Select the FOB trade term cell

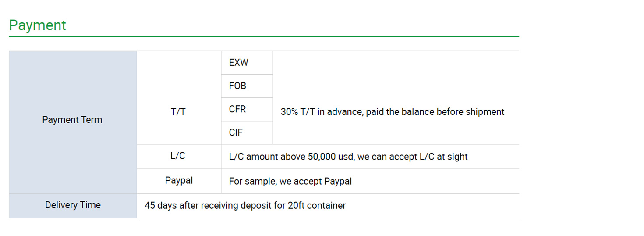(x=237, y=86)
